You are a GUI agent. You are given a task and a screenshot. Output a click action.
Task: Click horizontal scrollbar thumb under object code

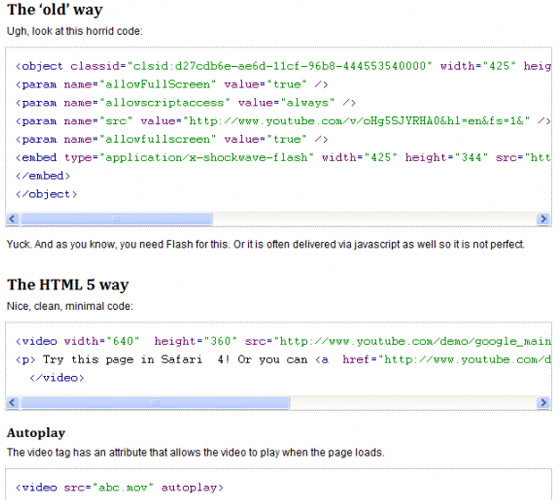[117, 219]
